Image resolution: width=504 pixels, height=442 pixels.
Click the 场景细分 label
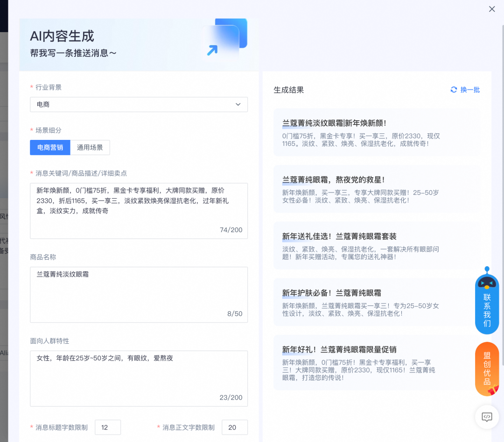point(48,130)
